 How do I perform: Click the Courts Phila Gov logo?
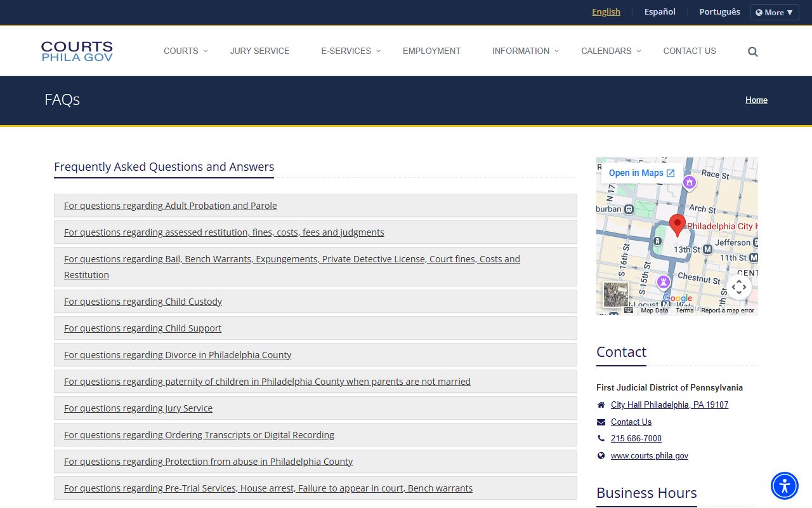click(77, 51)
